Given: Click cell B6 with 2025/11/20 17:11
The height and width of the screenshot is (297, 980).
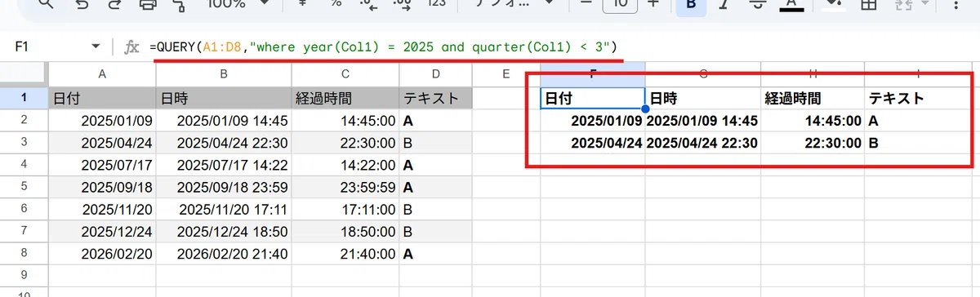Looking at the screenshot, I should (224, 210).
